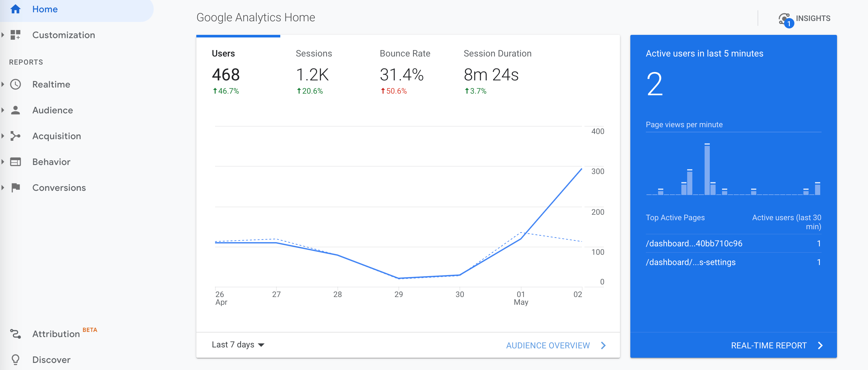Click the Sessions value 1.2K

point(312,75)
